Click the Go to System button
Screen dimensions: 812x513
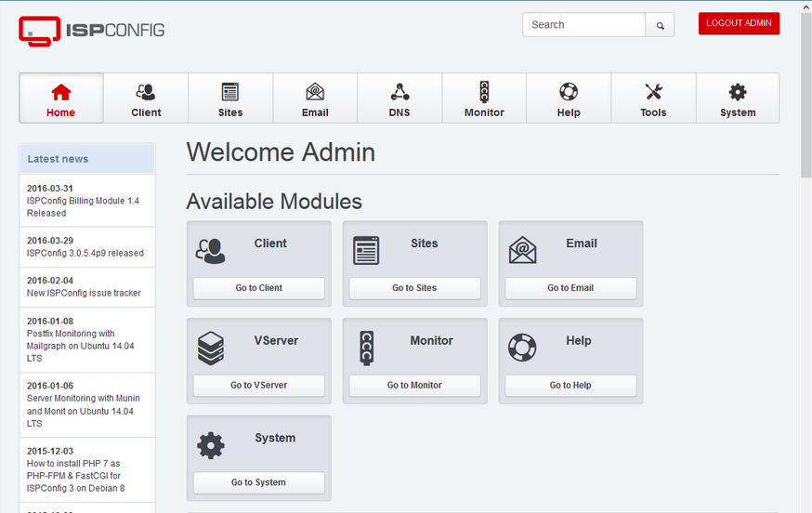point(259,482)
